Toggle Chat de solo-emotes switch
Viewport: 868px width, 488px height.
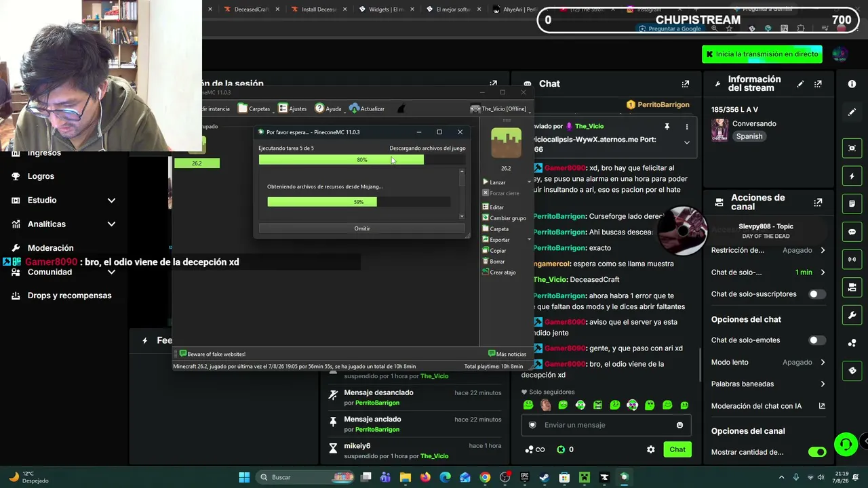tap(817, 340)
